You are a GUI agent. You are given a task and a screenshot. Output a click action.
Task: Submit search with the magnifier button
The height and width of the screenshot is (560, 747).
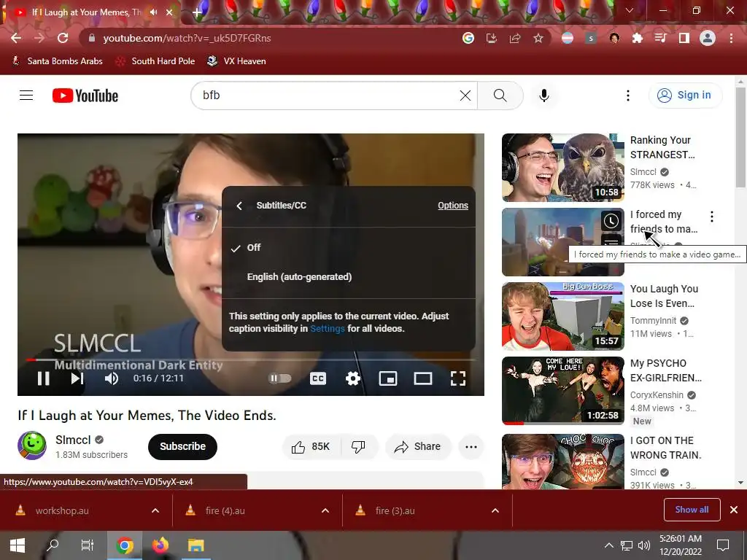[500, 96]
